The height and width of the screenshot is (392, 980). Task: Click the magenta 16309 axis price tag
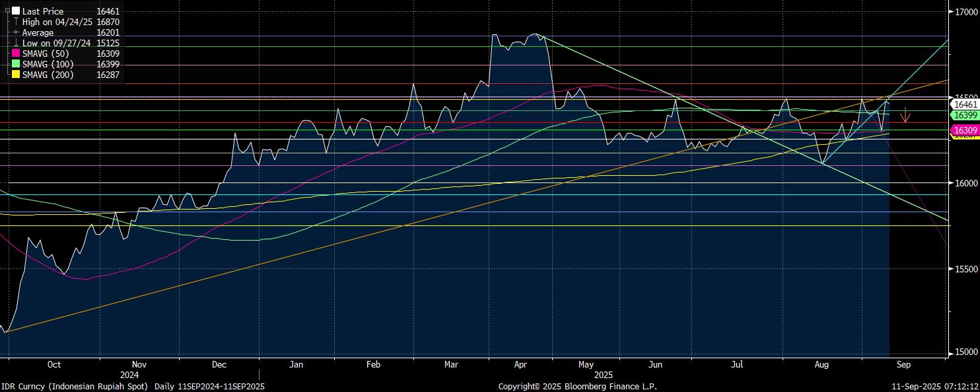click(964, 131)
